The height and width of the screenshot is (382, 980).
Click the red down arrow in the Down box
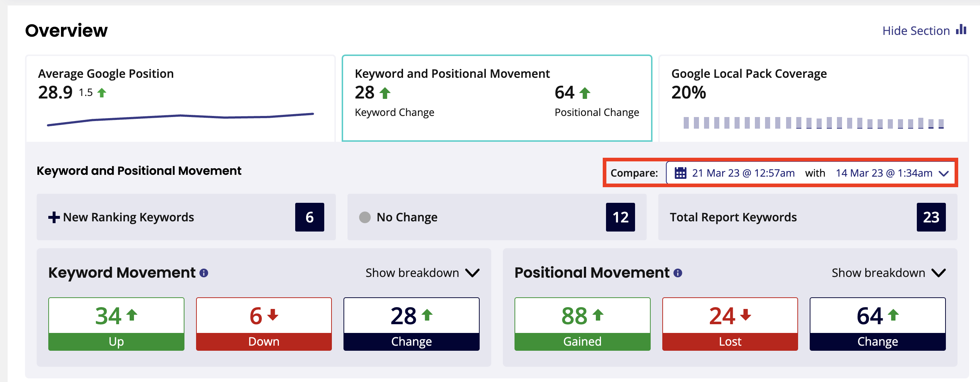(x=273, y=315)
